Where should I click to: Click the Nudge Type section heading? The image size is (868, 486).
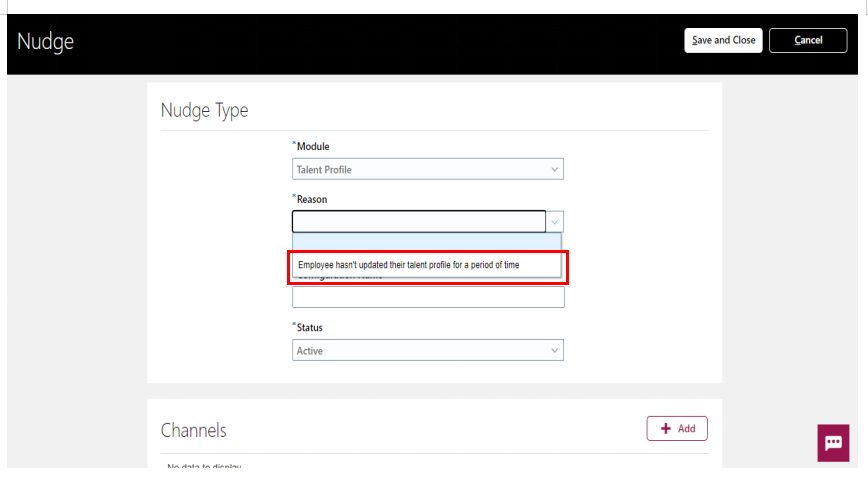tap(204, 110)
